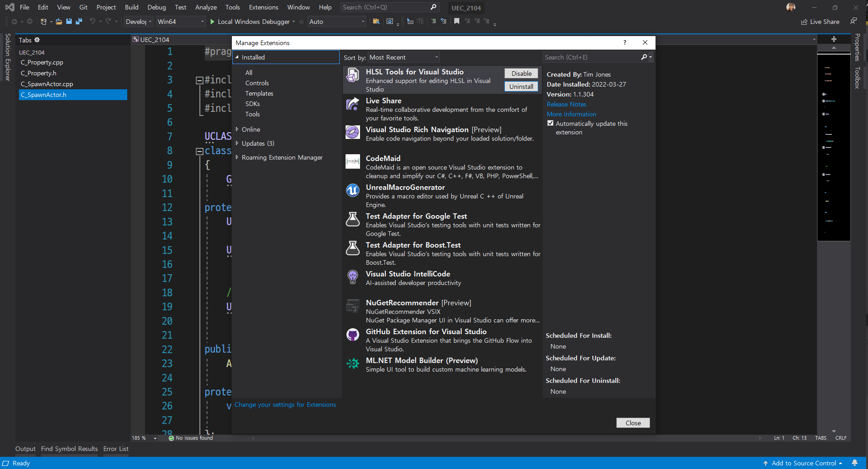Open the More Information link
This screenshot has height=469, width=868.
571,114
